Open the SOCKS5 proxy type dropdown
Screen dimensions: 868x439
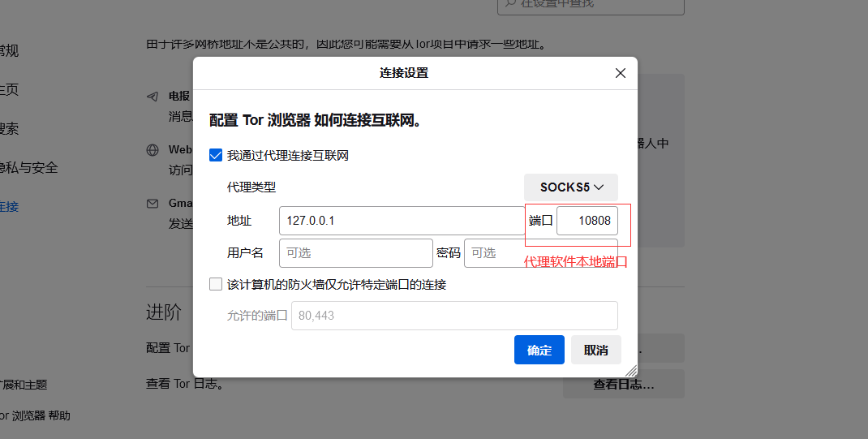[571, 187]
